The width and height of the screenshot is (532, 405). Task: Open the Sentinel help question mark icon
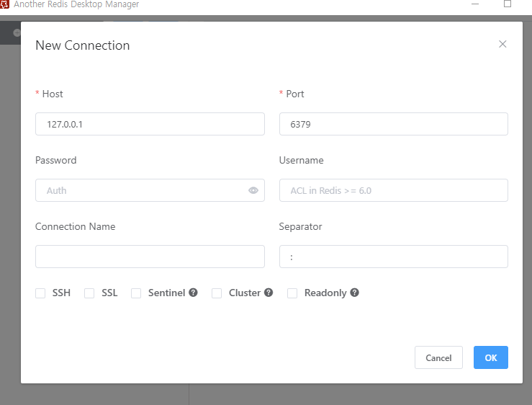tap(194, 293)
